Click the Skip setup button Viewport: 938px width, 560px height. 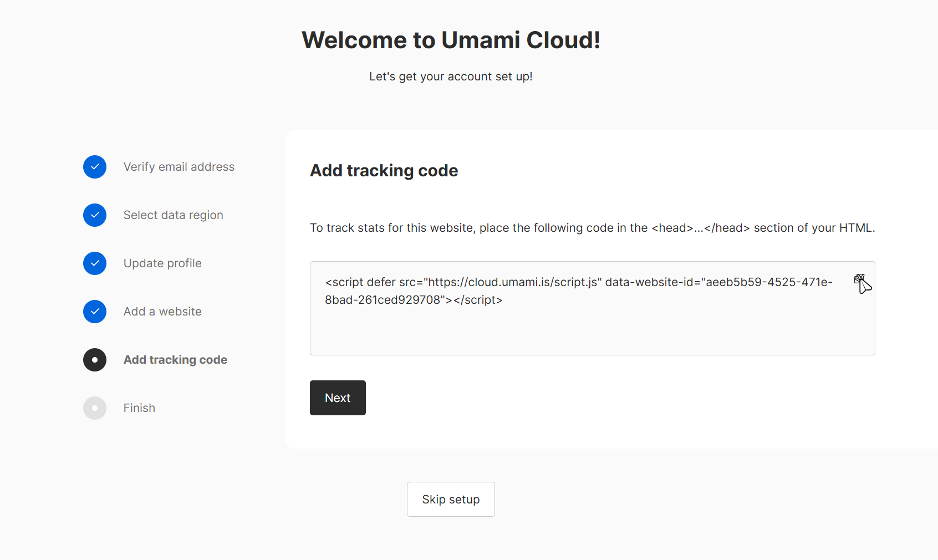click(x=451, y=499)
